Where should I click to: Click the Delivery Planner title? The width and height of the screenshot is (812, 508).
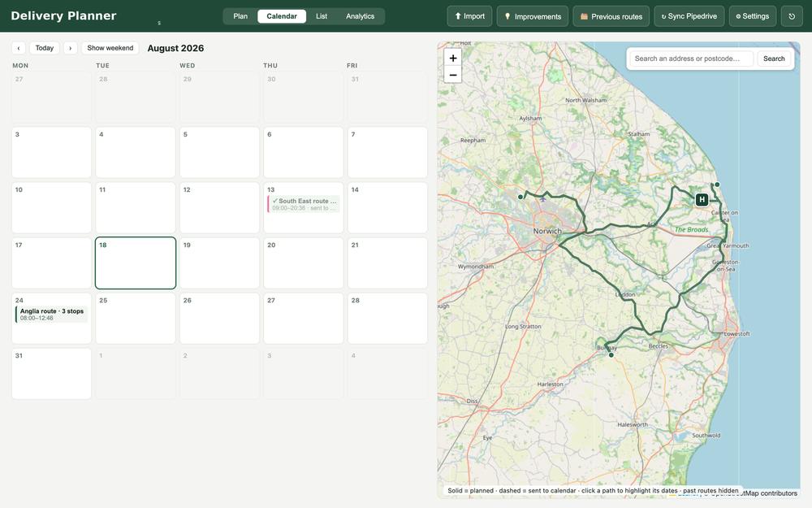pos(63,15)
